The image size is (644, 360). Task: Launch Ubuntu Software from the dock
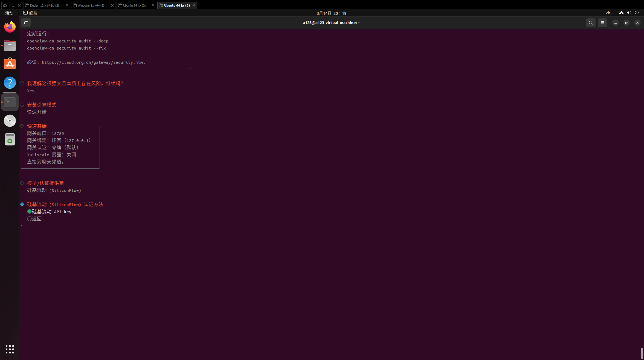coord(10,64)
